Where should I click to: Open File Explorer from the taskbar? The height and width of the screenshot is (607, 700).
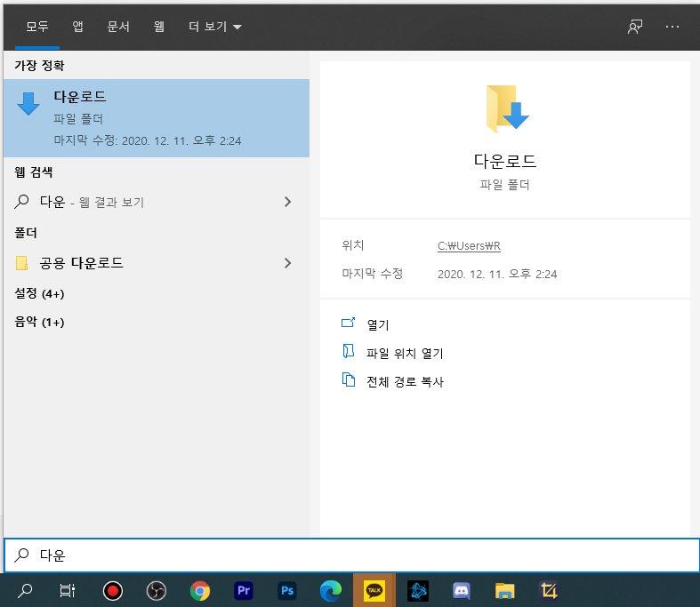(x=505, y=591)
